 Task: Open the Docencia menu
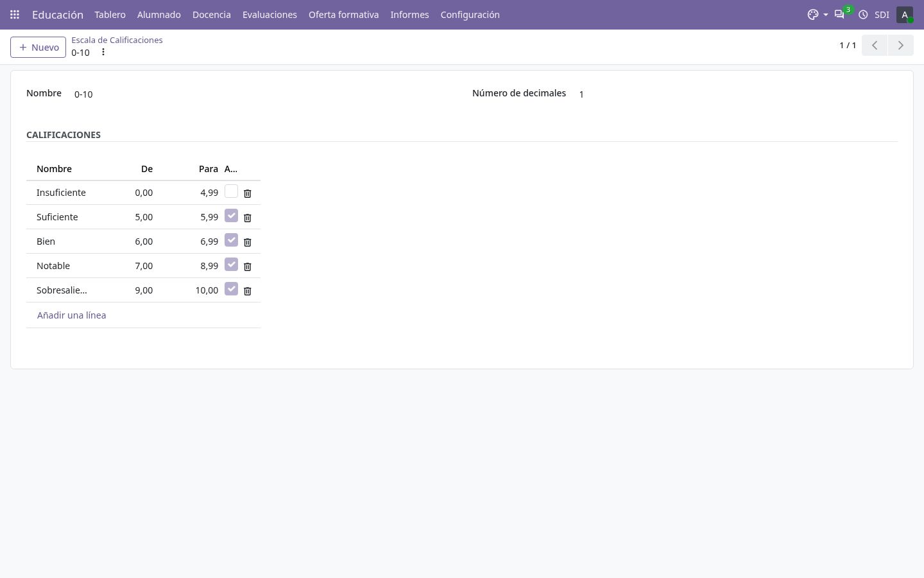coord(212,14)
